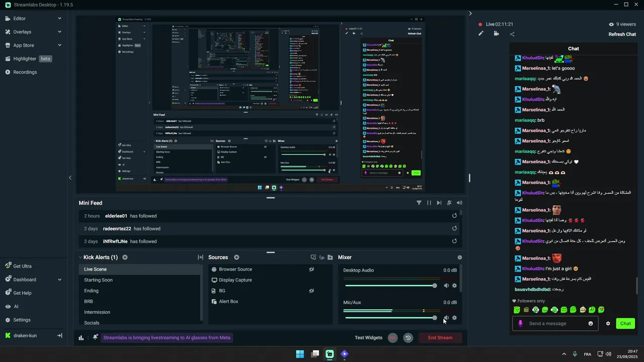This screenshot has width=644, height=362.
Task: Expand the App Store chevron
Action: 59,45
